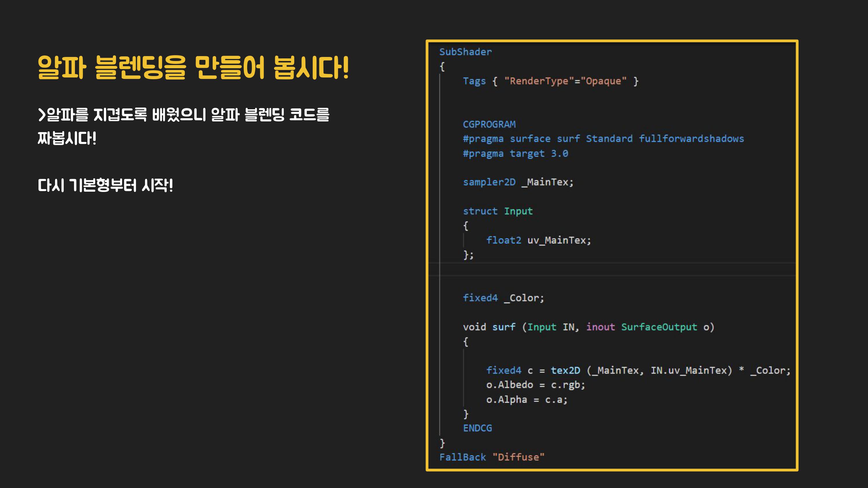The width and height of the screenshot is (868, 488).
Task: Click the 'sampler2D _MainTex;' line
Action: tap(518, 182)
